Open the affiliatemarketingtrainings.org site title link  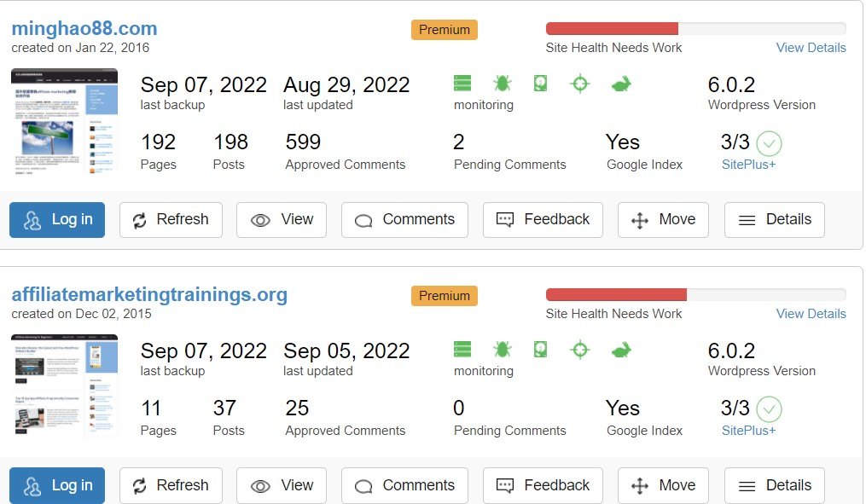point(149,294)
